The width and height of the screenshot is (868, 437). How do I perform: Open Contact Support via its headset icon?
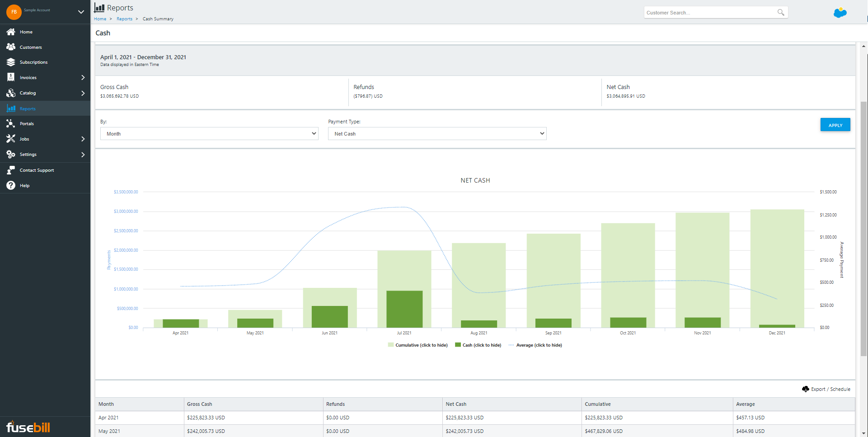11,170
